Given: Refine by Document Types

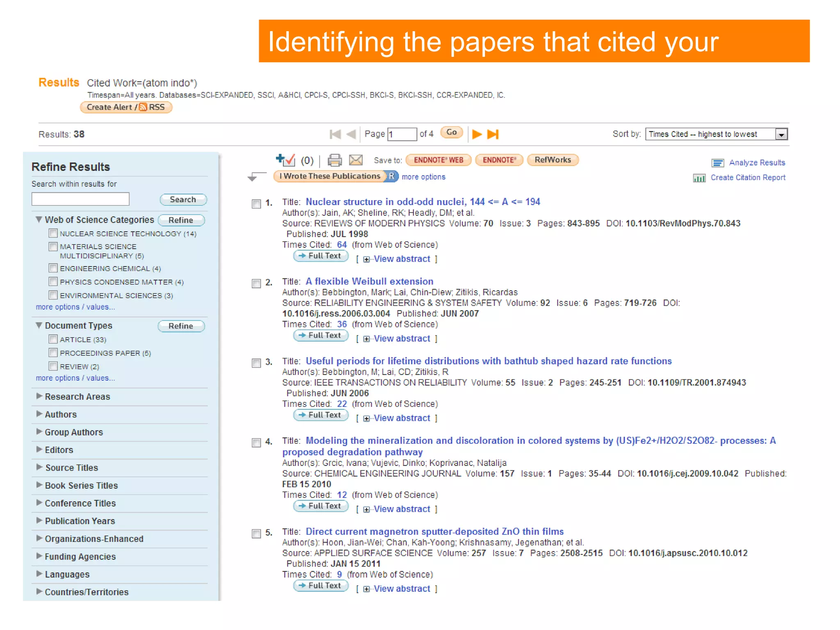Looking at the screenshot, I should coord(181,326).
